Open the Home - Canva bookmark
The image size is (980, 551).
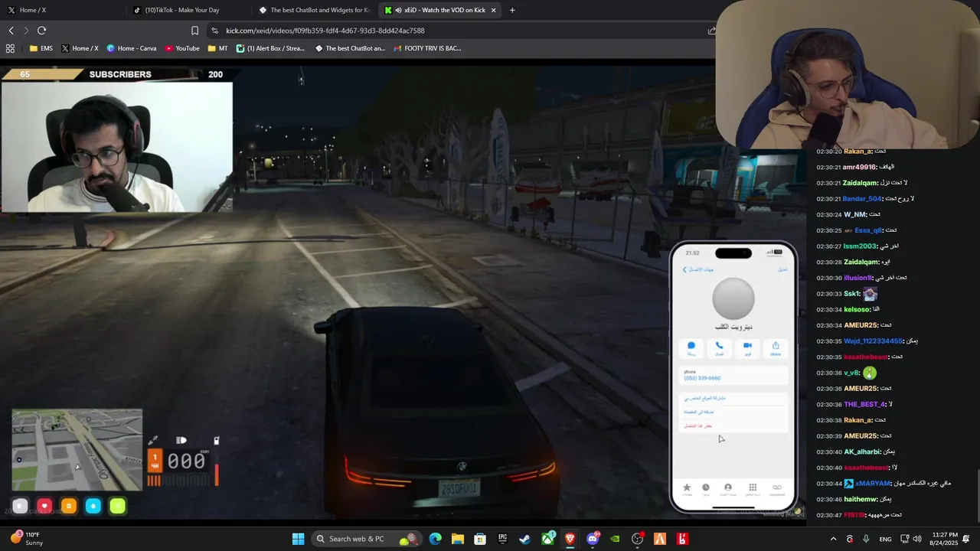point(132,48)
